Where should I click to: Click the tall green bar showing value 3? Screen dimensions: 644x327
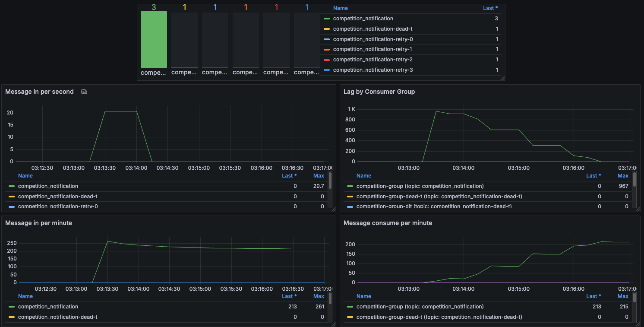click(x=154, y=39)
